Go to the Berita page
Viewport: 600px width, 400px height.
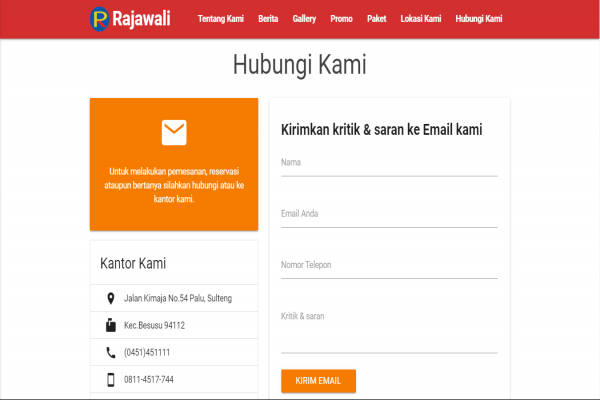[x=268, y=19]
